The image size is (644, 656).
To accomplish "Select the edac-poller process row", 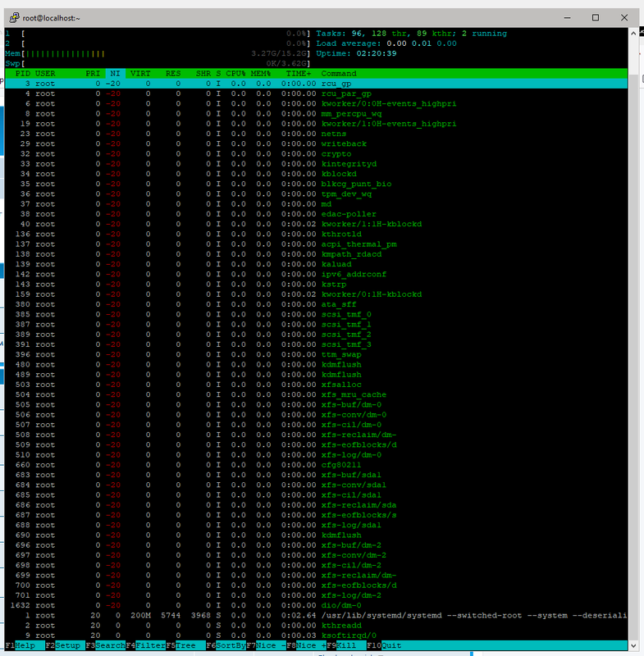I will 316,214.
